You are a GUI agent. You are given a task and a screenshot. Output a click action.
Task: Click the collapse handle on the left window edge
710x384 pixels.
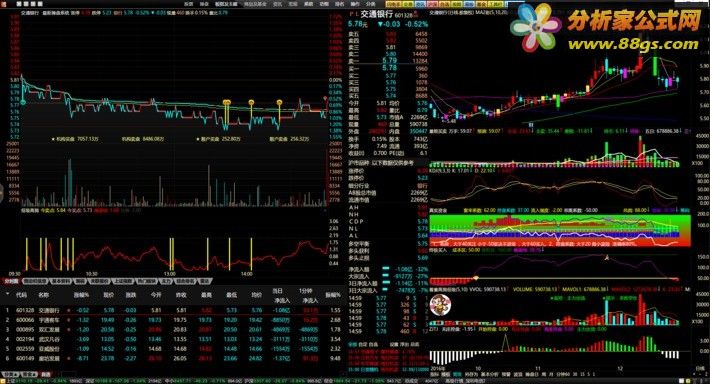tap(2, 192)
